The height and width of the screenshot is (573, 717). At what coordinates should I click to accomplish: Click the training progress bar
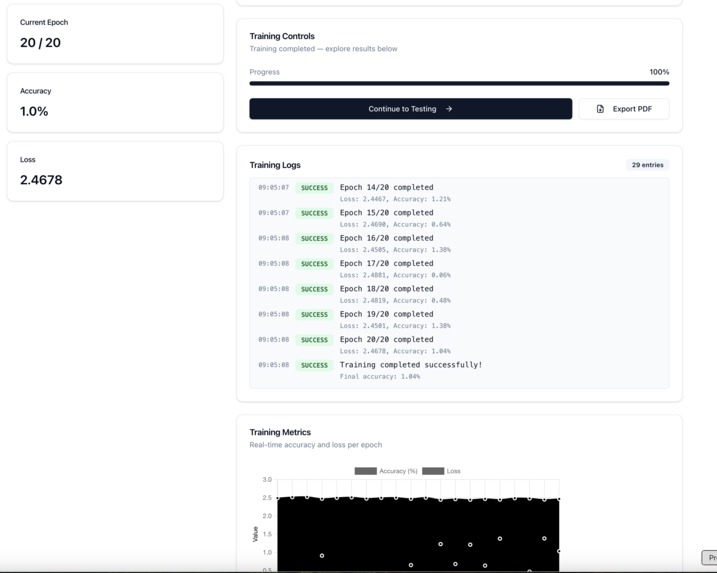click(459, 83)
